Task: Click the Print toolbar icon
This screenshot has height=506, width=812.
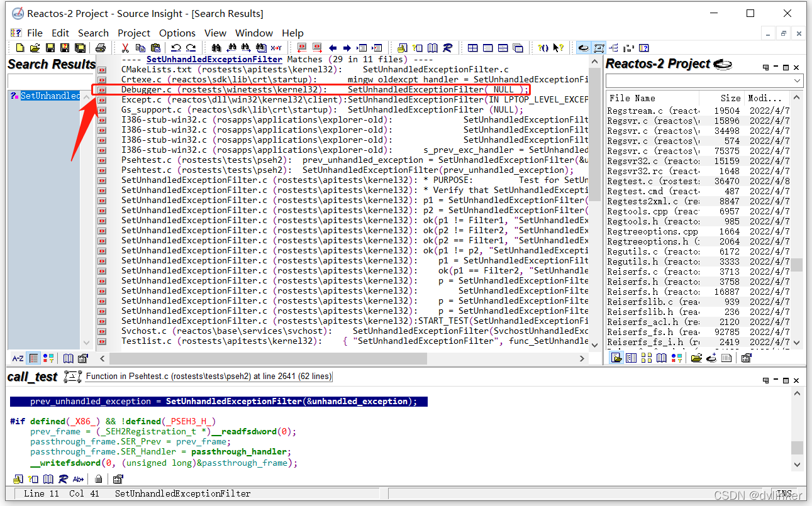Action: point(101,48)
